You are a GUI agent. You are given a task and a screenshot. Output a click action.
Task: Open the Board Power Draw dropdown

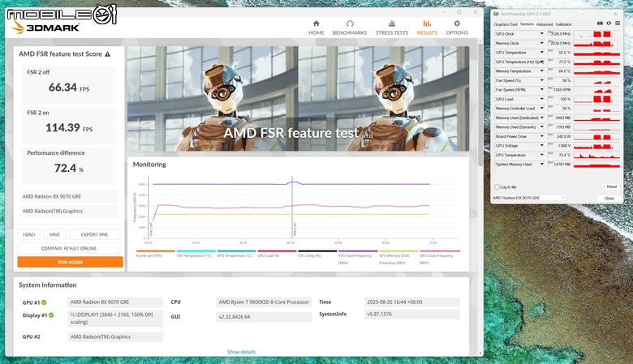pyautogui.click(x=542, y=136)
